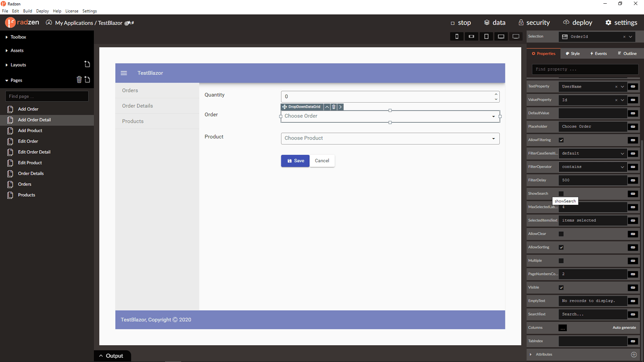
Task: Click the Find property search field
Action: pyautogui.click(x=585, y=69)
